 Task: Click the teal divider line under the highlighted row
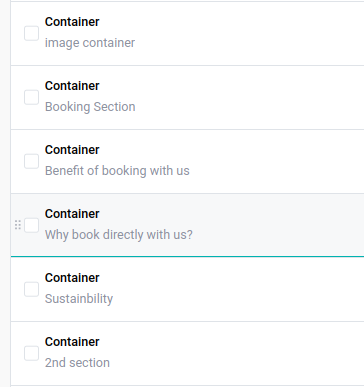(x=187, y=257)
